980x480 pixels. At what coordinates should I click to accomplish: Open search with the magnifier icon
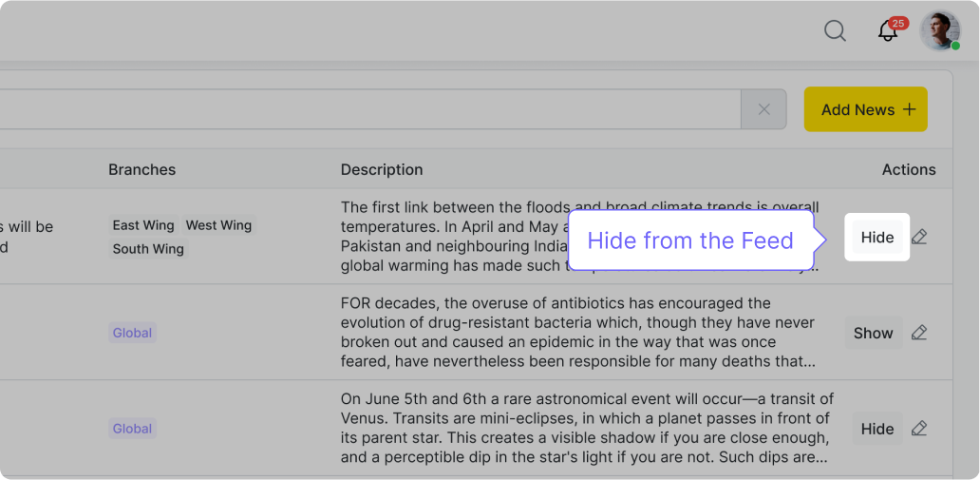(x=835, y=31)
